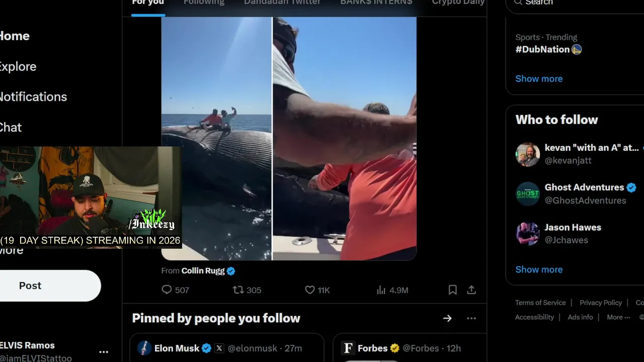Bookmark the Collin Rugg video post
This screenshot has width=644, height=362.
[452, 290]
